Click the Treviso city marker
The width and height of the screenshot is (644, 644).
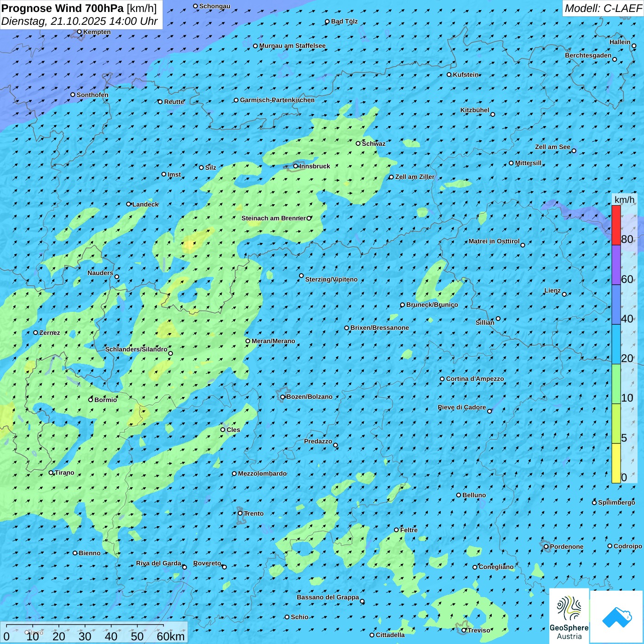(x=464, y=630)
